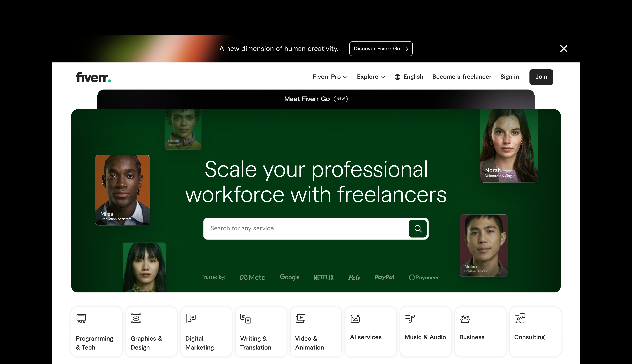The width and height of the screenshot is (632, 364).
Task: Click the P&G logo
Action: tap(354, 277)
